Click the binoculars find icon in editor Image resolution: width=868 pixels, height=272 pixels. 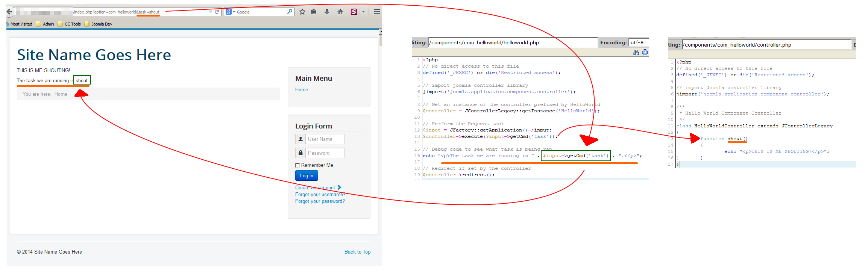pyautogui.click(x=636, y=53)
